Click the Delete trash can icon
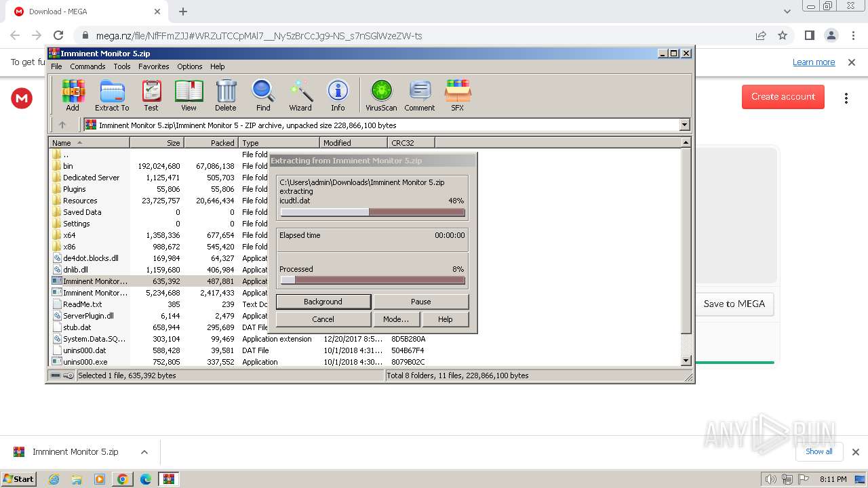868x488 pixels. click(x=226, y=95)
